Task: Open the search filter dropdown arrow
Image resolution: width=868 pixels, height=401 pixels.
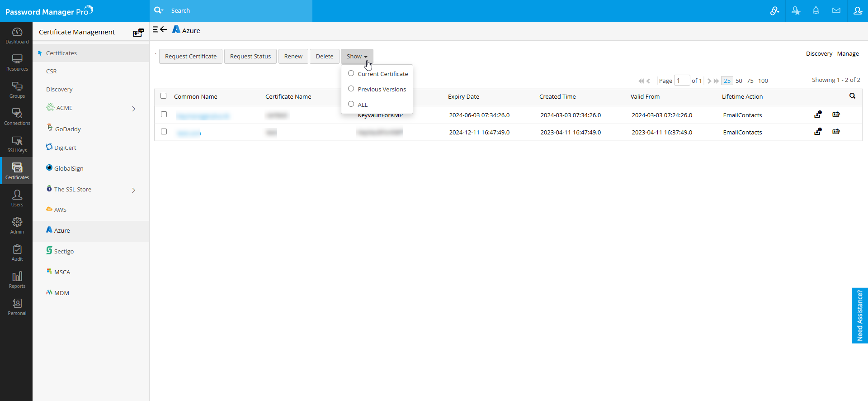Action: (162, 10)
